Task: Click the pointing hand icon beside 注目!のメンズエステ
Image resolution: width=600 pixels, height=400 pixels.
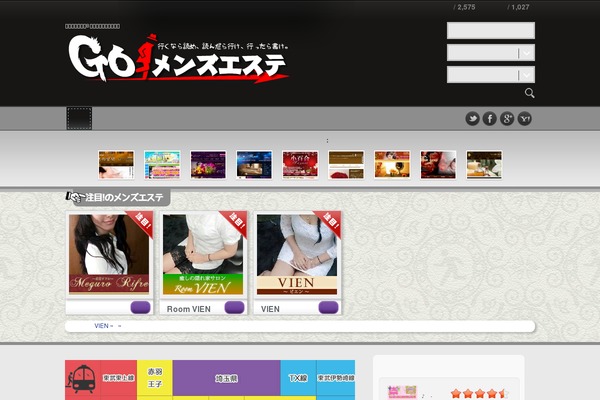Action: (x=73, y=197)
